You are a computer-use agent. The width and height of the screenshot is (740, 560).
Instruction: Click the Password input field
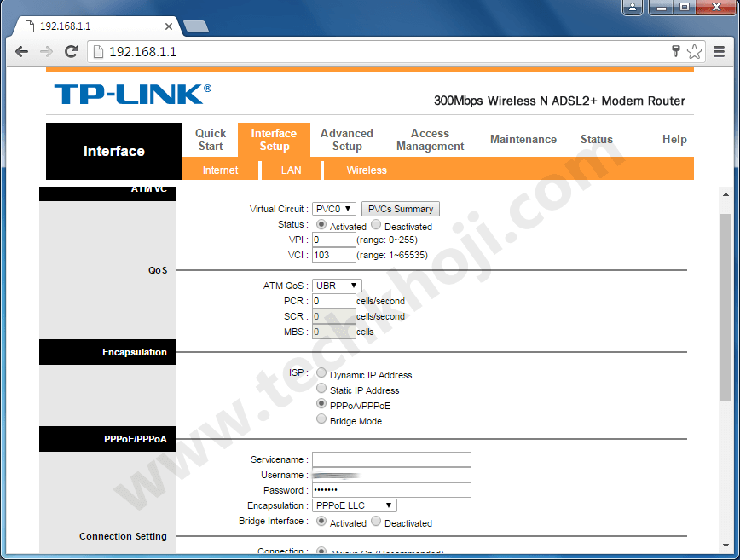point(391,490)
